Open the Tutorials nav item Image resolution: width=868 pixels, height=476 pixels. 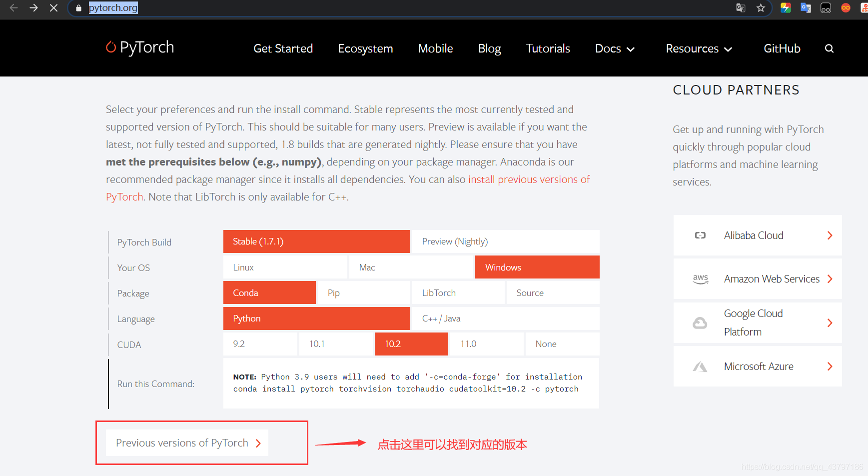coord(548,48)
